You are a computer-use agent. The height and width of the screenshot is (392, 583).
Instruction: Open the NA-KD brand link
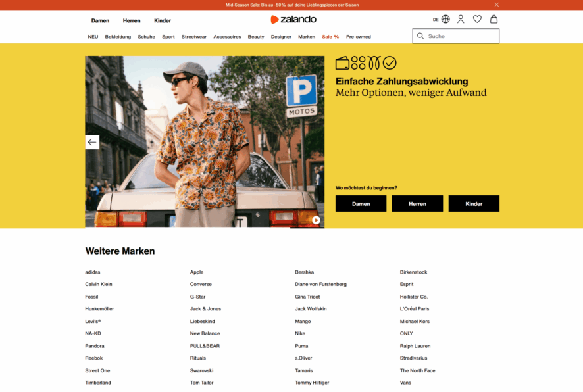[93, 333]
